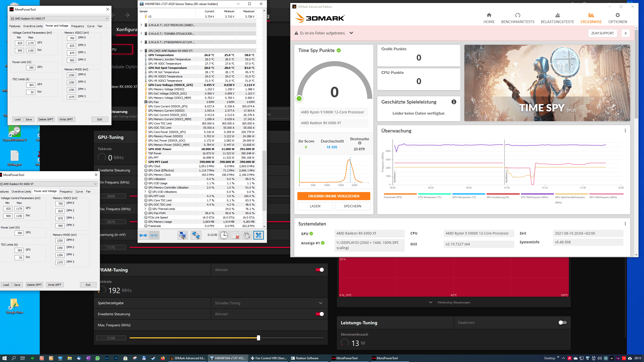Enable Leistungs-Tuning switch
The image size is (644, 362).
click(x=562, y=323)
